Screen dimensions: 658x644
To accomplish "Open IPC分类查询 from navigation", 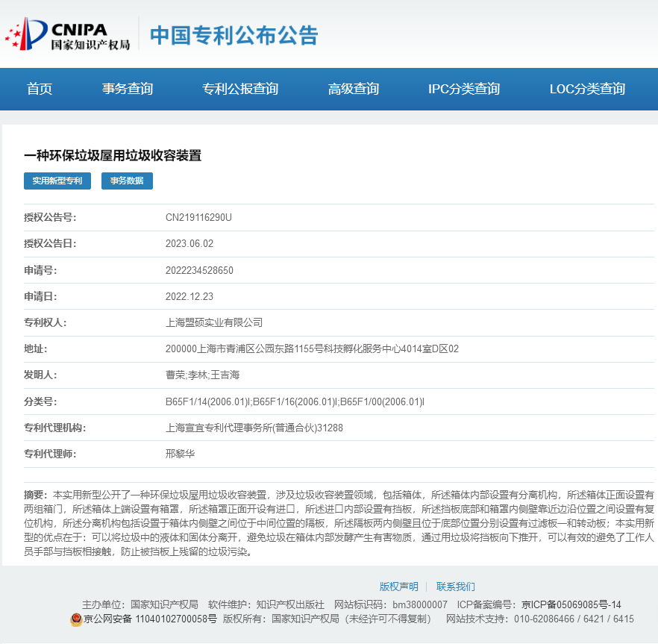I will pos(464,89).
